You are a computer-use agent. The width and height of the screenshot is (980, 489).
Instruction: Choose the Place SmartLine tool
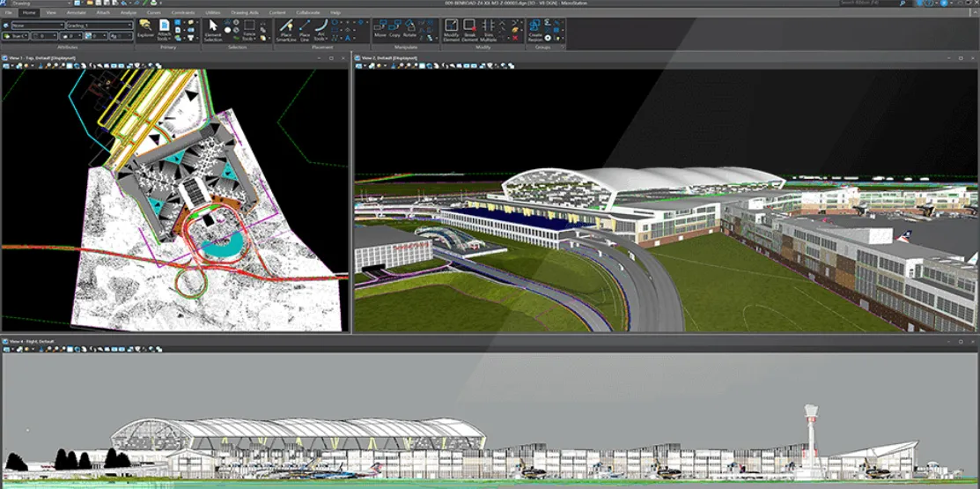(x=285, y=28)
